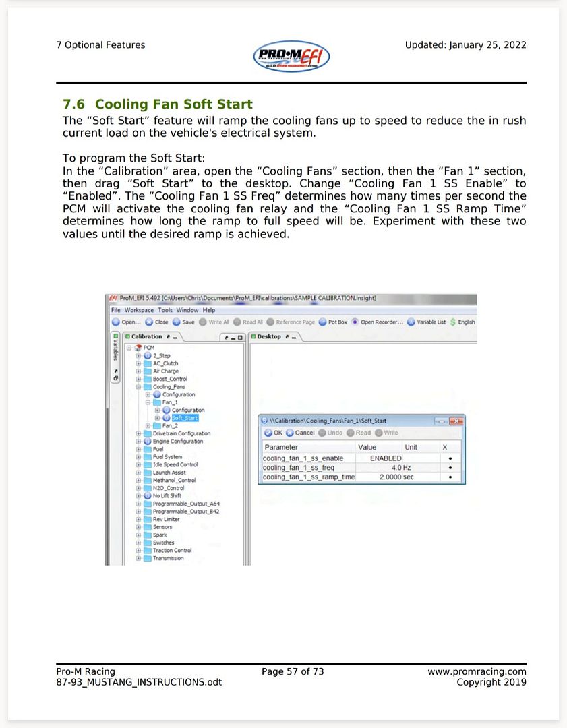Switch to the Desktop tab
This screenshot has width=567, height=728.
[269, 336]
